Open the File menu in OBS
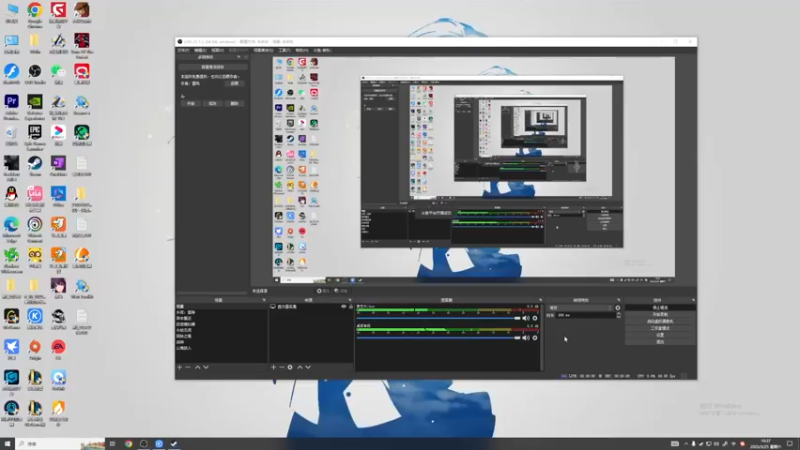800x450 pixels. click(183, 51)
